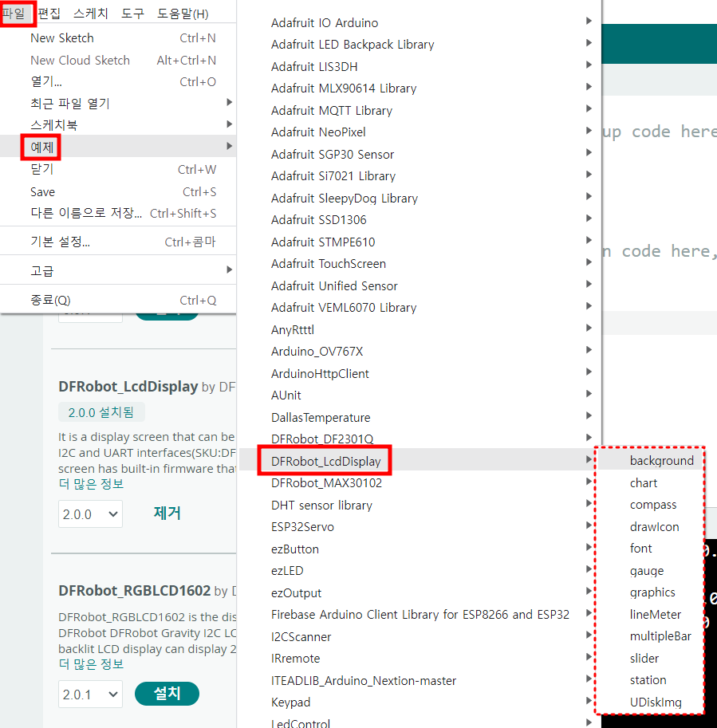Open the 편집 menu
The height and width of the screenshot is (728, 717).
[49, 14]
